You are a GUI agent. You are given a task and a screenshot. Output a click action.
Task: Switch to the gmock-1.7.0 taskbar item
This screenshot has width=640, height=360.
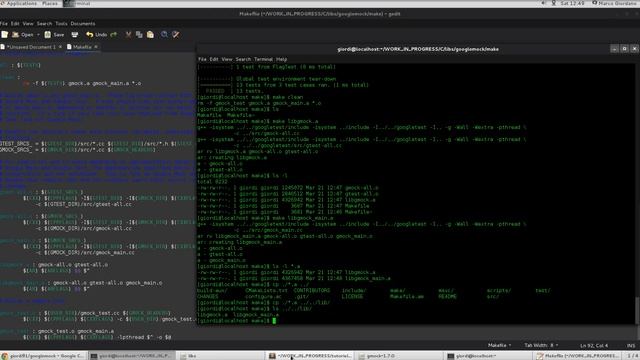click(399, 356)
